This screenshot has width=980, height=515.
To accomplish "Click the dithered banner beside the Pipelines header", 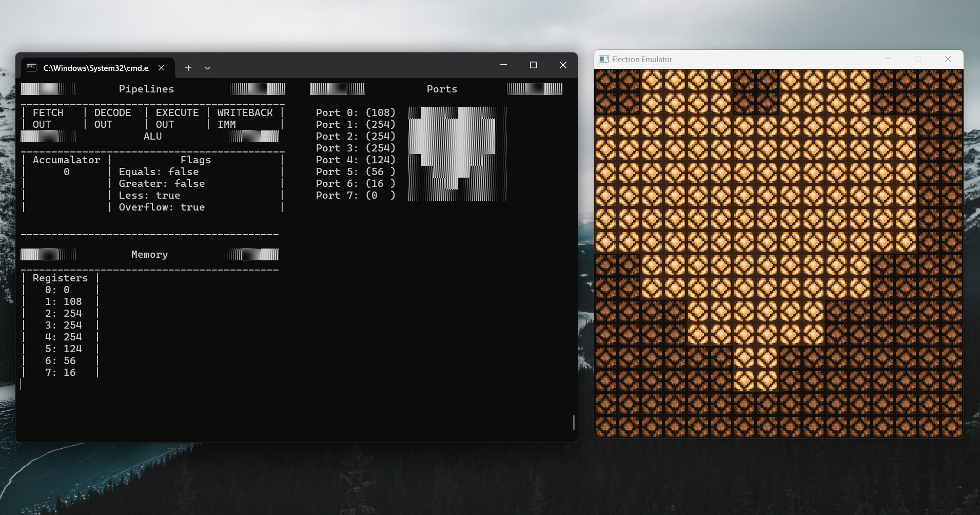I will 49,89.
